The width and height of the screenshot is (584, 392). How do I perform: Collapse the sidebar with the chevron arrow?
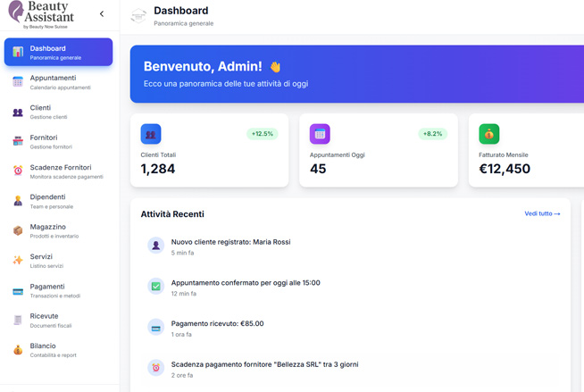click(x=102, y=14)
